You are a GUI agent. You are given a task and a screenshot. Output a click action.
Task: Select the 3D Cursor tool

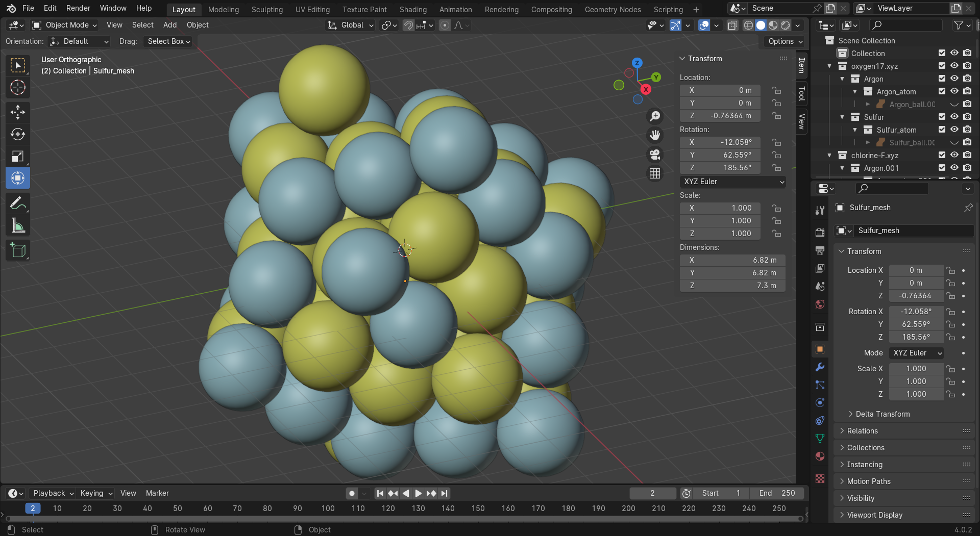(18, 87)
